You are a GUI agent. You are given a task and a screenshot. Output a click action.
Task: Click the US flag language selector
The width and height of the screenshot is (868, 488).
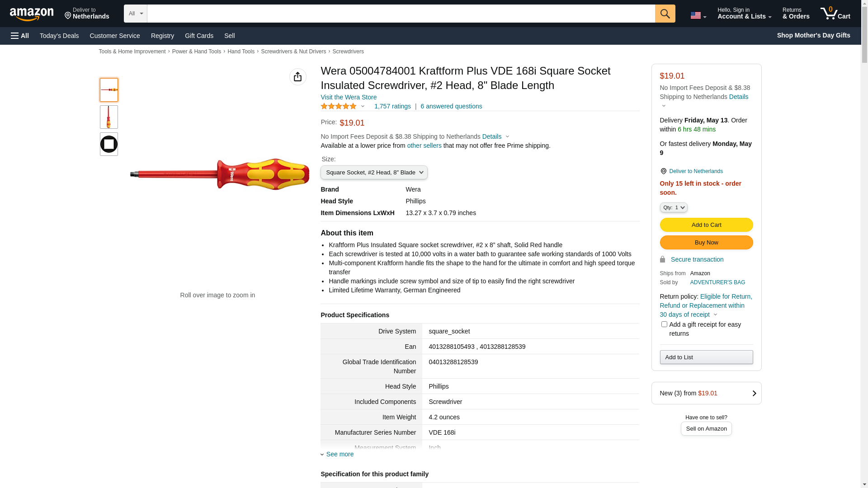point(698,15)
